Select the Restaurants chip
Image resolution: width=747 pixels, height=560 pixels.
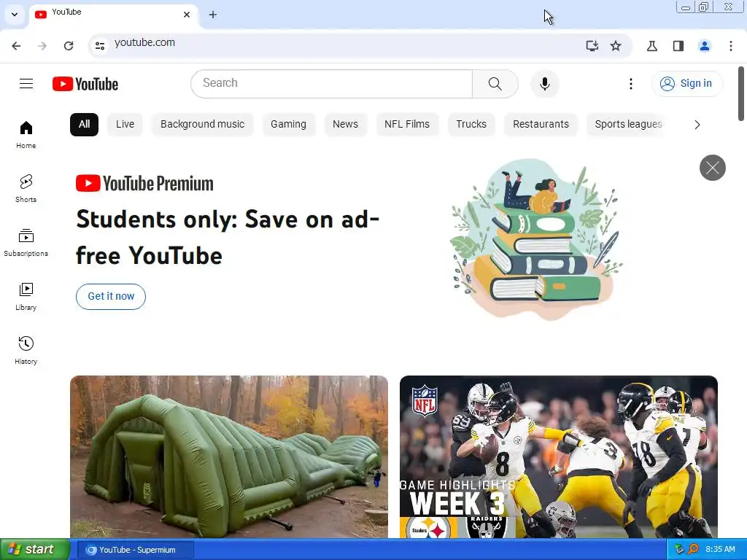(x=541, y=124)
